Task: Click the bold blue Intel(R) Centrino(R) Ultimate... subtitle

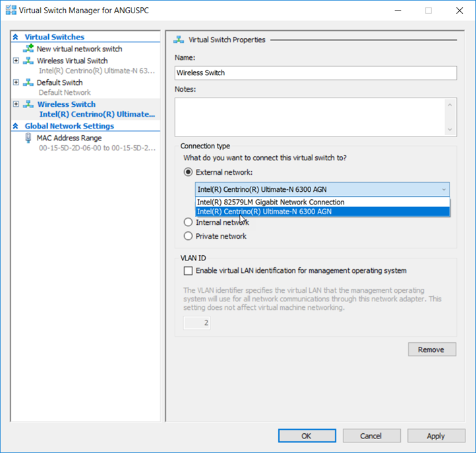Action: [x=97, y=114]
